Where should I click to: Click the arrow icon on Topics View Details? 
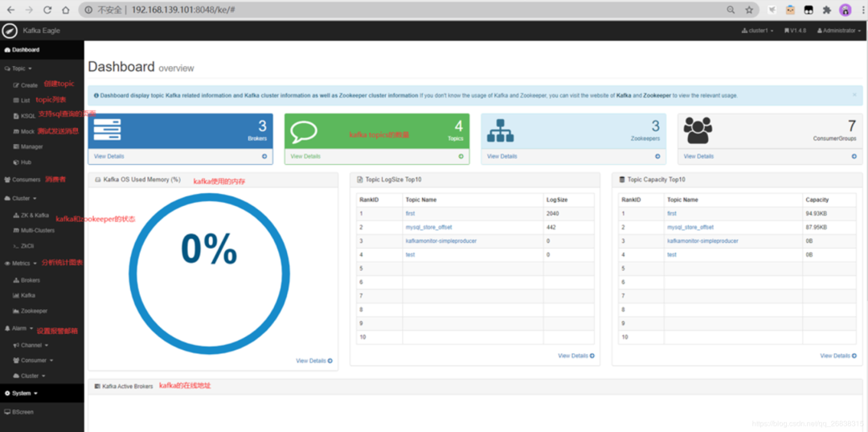click(461, 157)
